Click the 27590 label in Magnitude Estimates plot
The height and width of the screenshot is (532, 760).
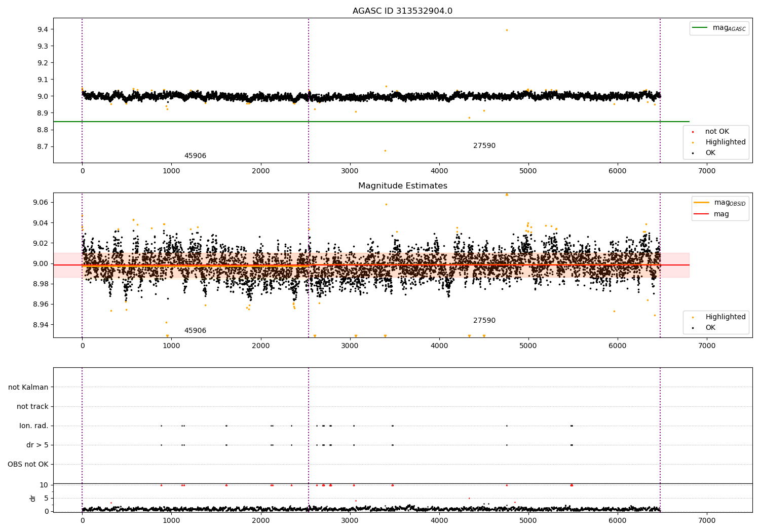point(484,321)
